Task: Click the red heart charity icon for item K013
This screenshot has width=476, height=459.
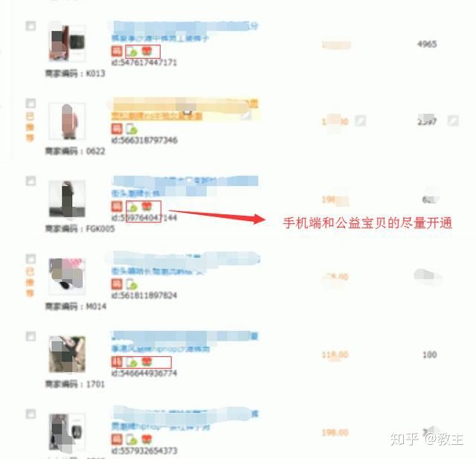Action: (x=147, y=51)
